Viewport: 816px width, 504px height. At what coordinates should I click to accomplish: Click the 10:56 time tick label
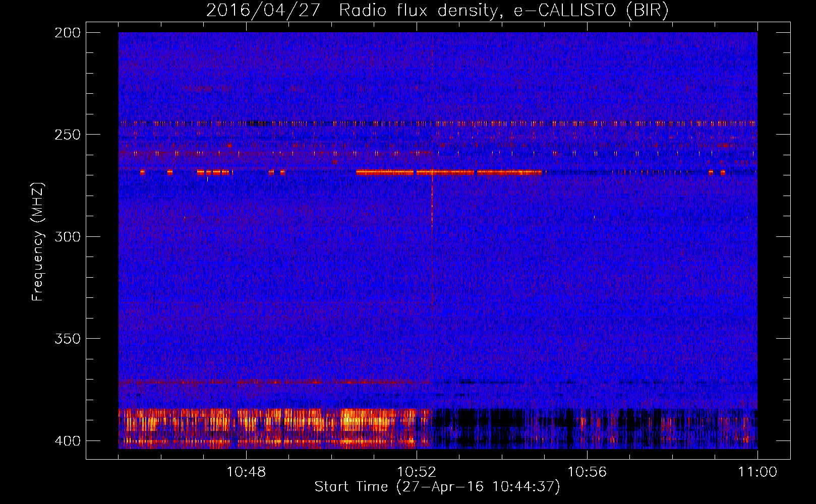587,472
